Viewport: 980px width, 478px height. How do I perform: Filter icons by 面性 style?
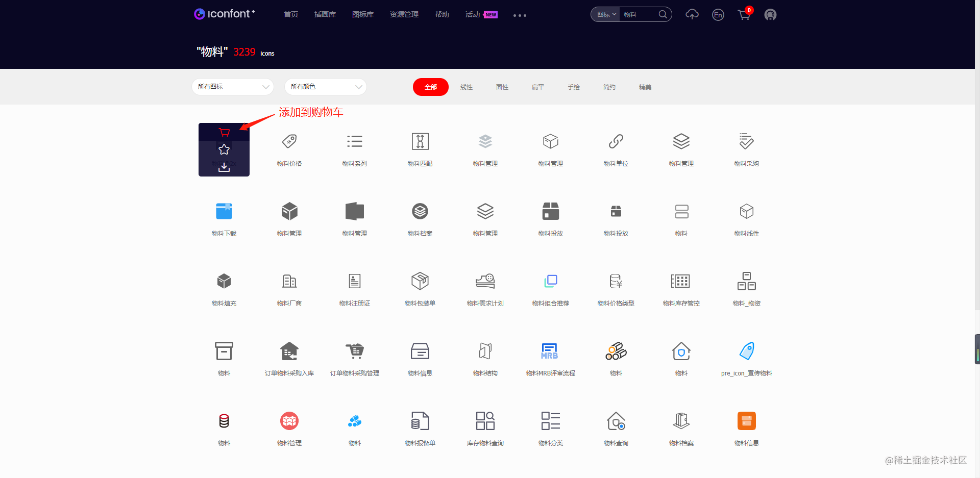click(502, 87)
